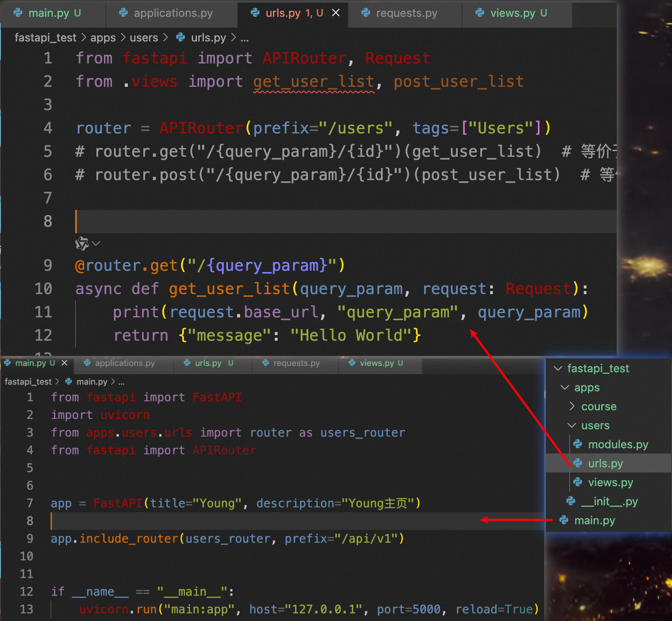The width and height of the screenshot is (672, 621).
Task: Click Python icon next to explorer main.py
Action: (x=564, y=520)
